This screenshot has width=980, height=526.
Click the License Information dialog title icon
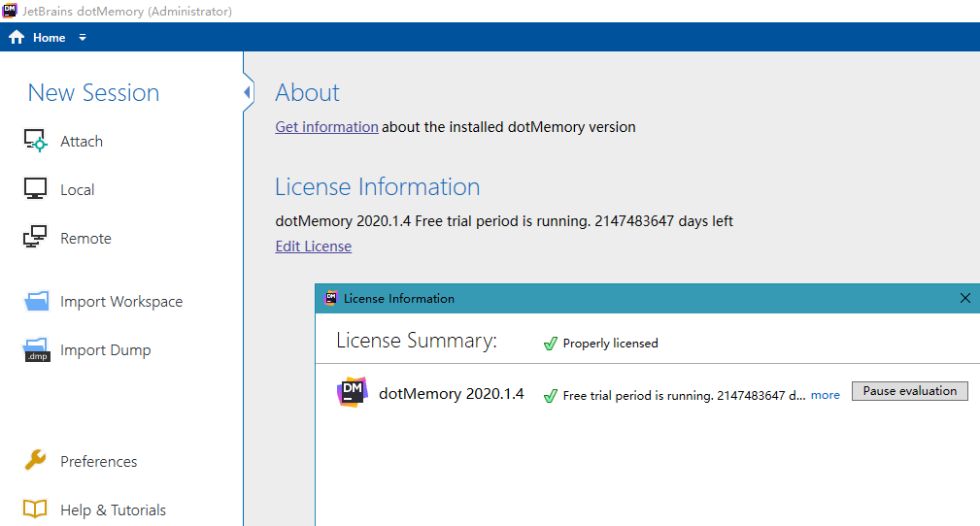[331, 298]
